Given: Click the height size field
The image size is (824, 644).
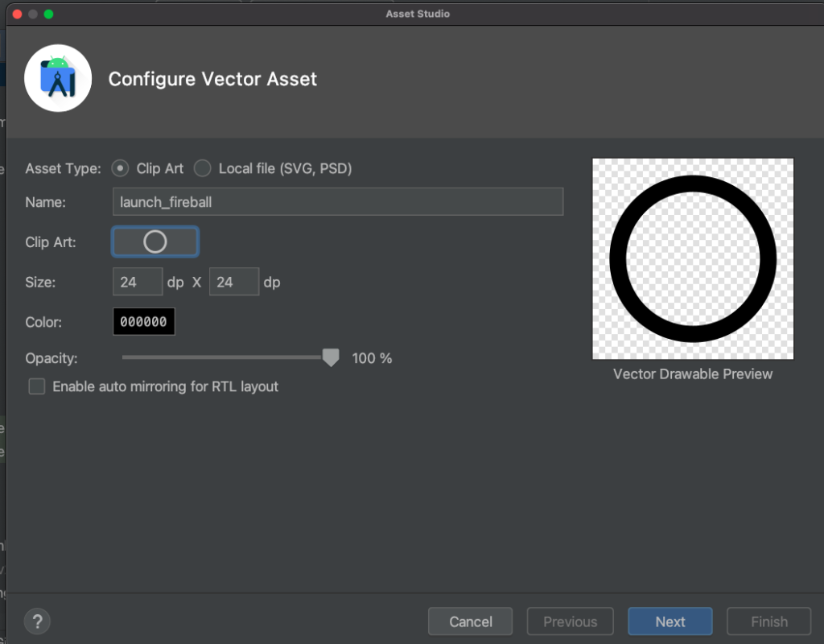Looking at the screenshot, I should click(x=233, y=282).
